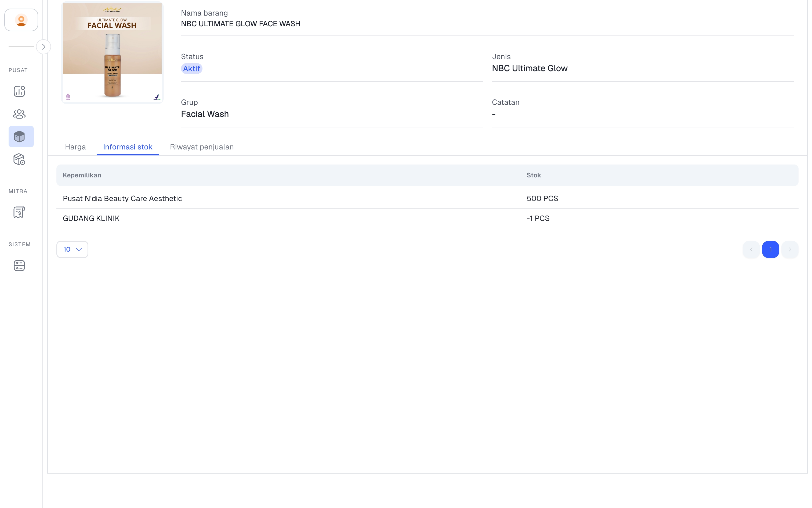The width and height of the screenshot is (812, 508).
Task: Click the Aktif status badge
Action: tap(192, 69)
